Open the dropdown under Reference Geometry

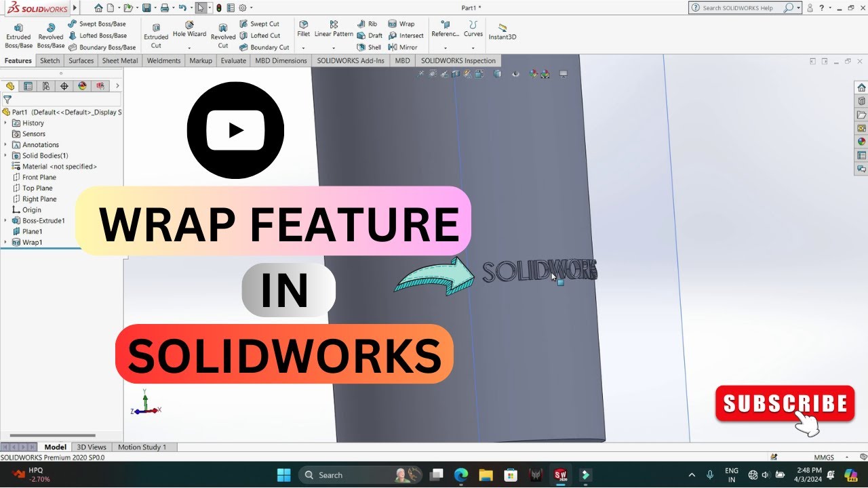[445, 48]
